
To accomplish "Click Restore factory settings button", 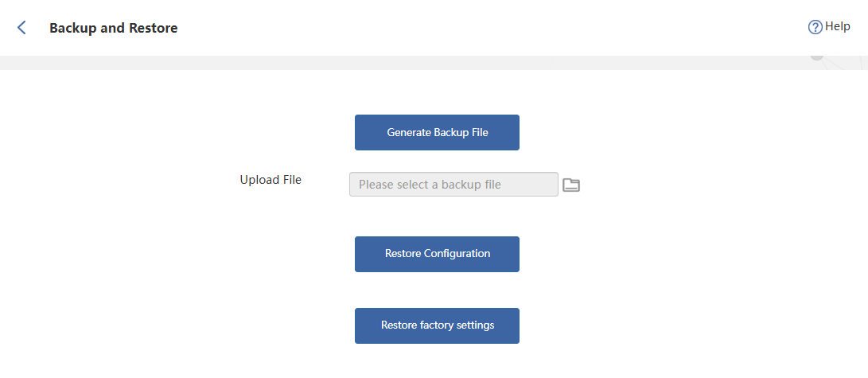I will click(x=437, y=325).
